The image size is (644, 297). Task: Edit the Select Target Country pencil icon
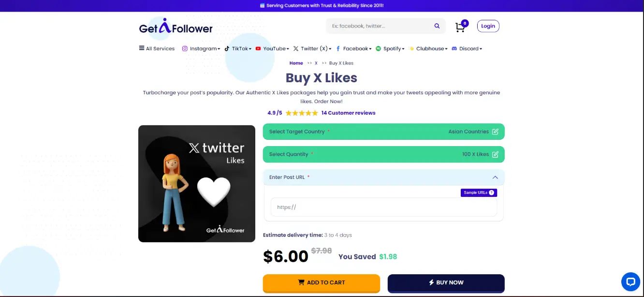pyautogui.click(x=495, y=131)
